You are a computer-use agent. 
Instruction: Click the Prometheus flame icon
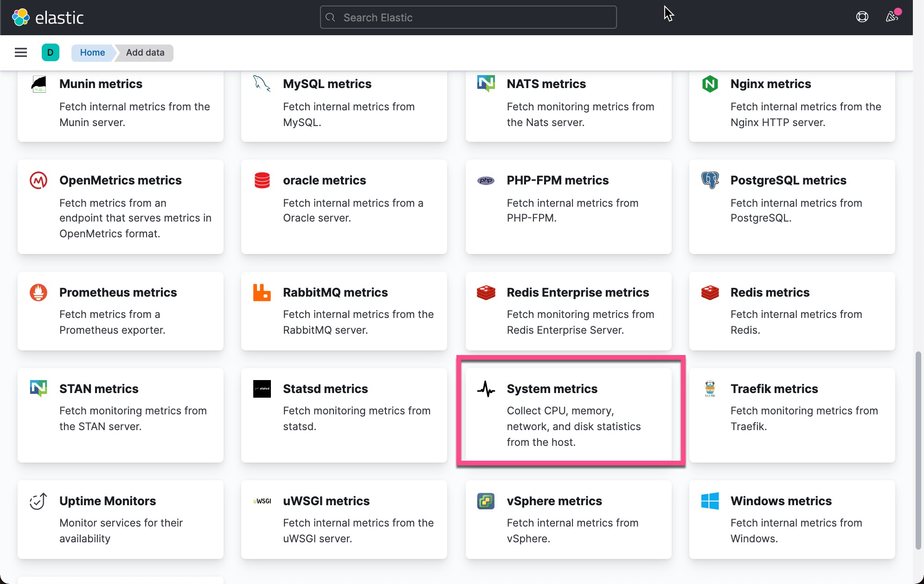point(38,292)
